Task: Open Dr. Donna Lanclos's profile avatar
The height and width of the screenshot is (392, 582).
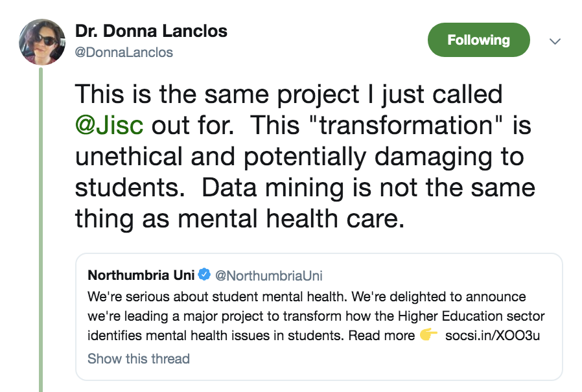Action: [x=42, y=41]
